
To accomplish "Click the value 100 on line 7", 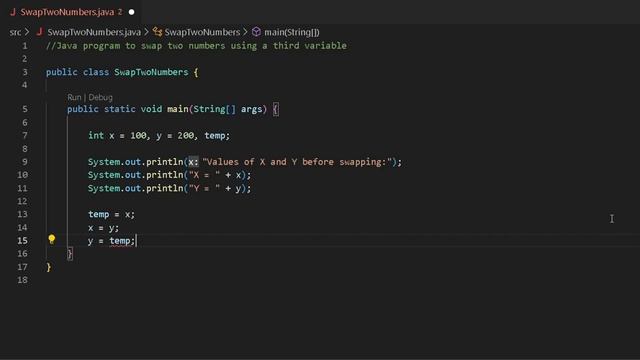I will pyautogui.click(x=138, y=136).
